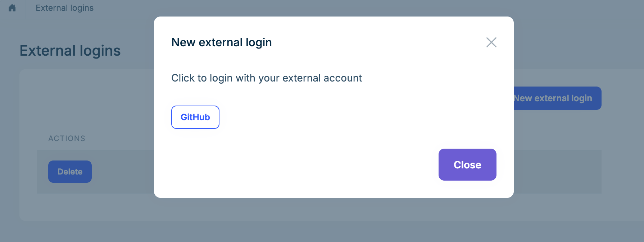Click the home icon in the breadcrumb bar
644x242 pixels.
(13, 8)
